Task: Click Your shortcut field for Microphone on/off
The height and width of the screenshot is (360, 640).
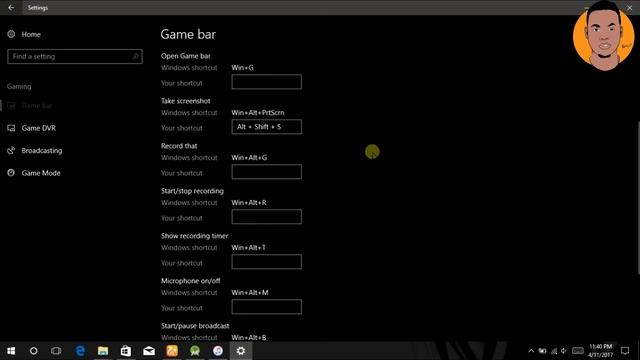Action: (x=267, y=307)
